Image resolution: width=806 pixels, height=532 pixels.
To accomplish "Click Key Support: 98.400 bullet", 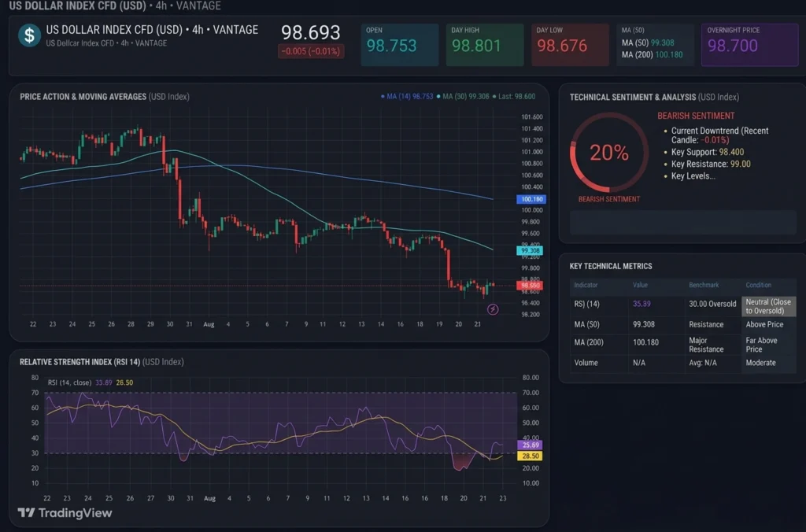I will (708, 152).
